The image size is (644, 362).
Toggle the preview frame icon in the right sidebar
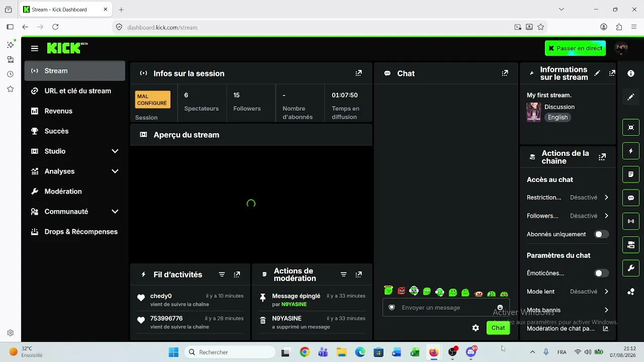tap(631, 127)
